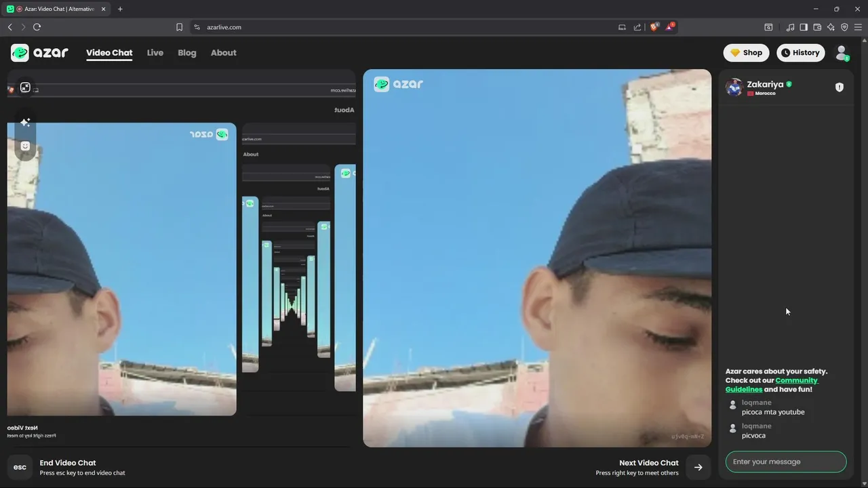The image size is (868, 488).
Task: Open a new tab with plus button
Action: click(x=120, y=9)
